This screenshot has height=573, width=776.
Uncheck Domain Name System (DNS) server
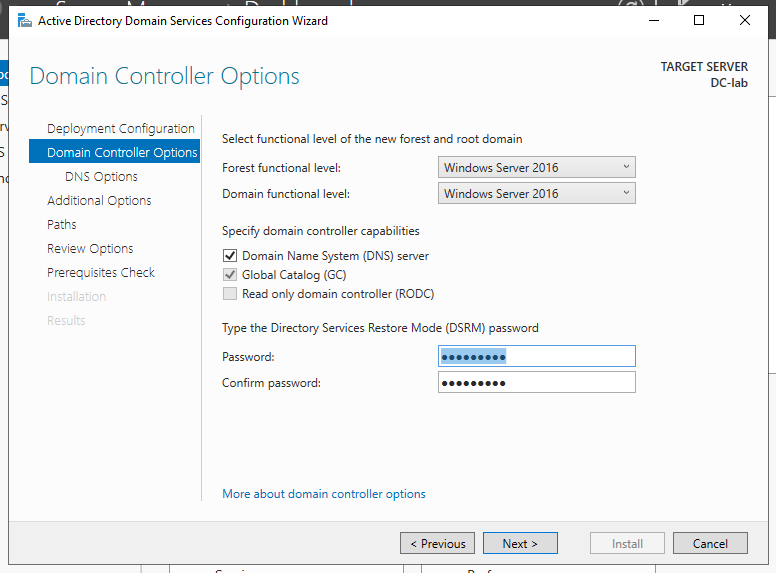pyautogui.click(x=230, y=256)
